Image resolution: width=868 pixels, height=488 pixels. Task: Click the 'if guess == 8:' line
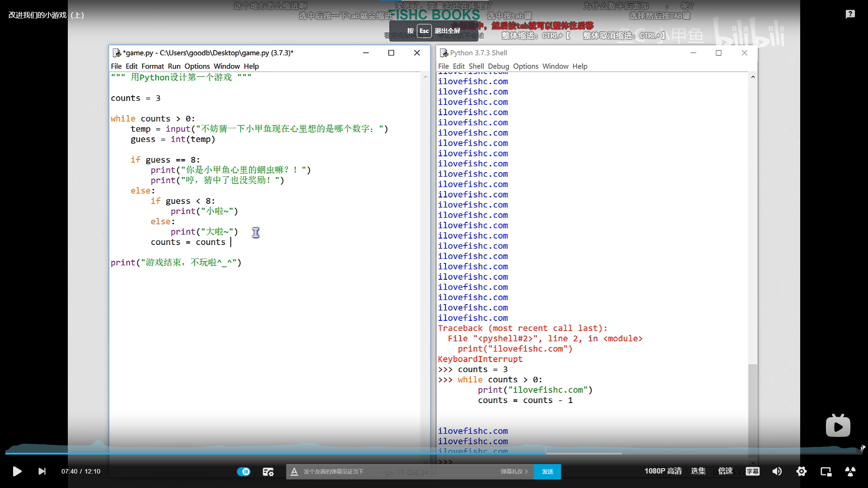pos(165,160)
